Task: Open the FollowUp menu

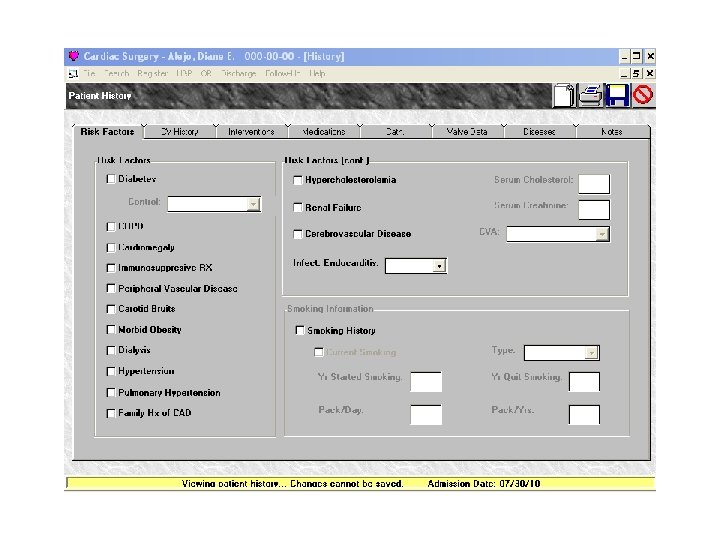Action: click(282, 73)
